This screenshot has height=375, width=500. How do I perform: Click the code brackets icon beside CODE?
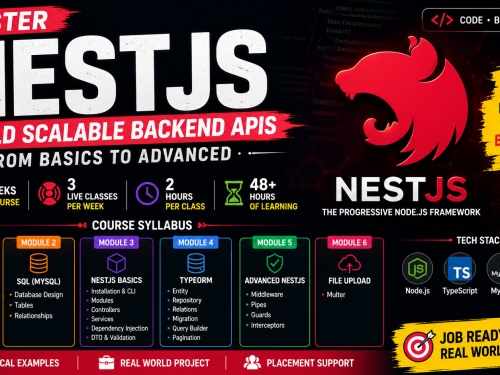tap(442, 20)
